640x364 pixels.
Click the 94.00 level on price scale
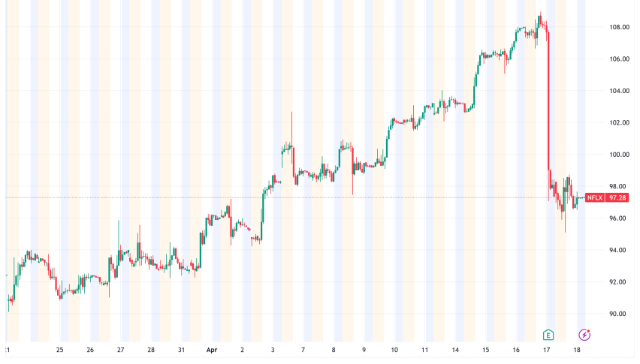(620, 250)
